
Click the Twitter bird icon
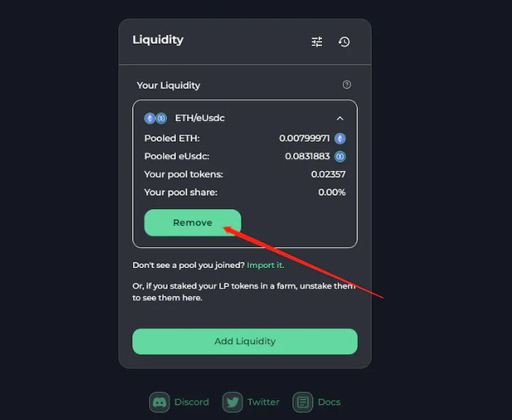point(232,402)
